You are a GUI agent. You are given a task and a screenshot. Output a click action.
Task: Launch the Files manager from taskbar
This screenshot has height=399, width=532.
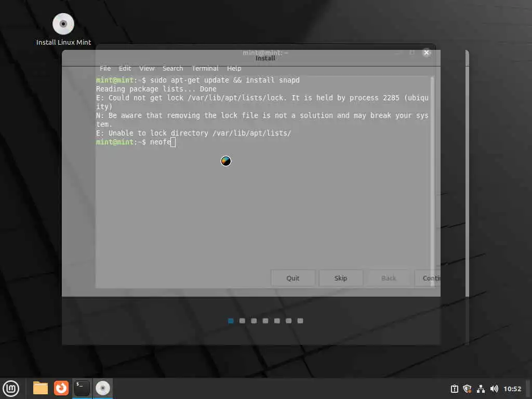(x=41, y=388)
